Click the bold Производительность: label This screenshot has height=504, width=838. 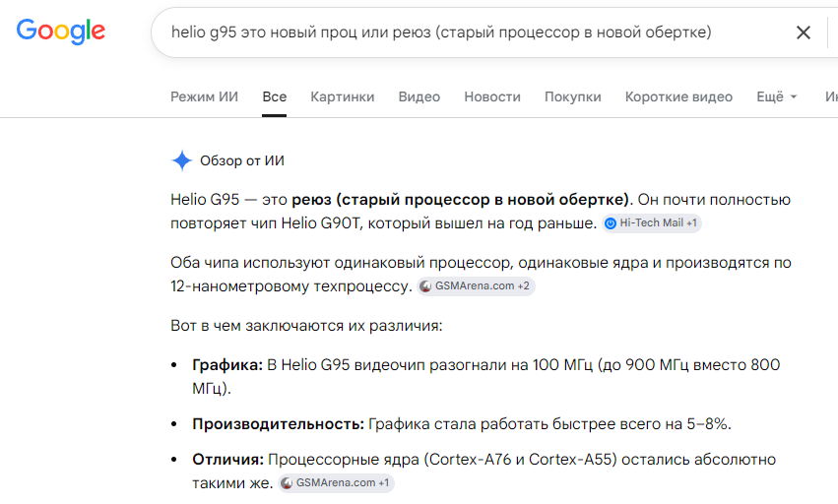(279, 424)
